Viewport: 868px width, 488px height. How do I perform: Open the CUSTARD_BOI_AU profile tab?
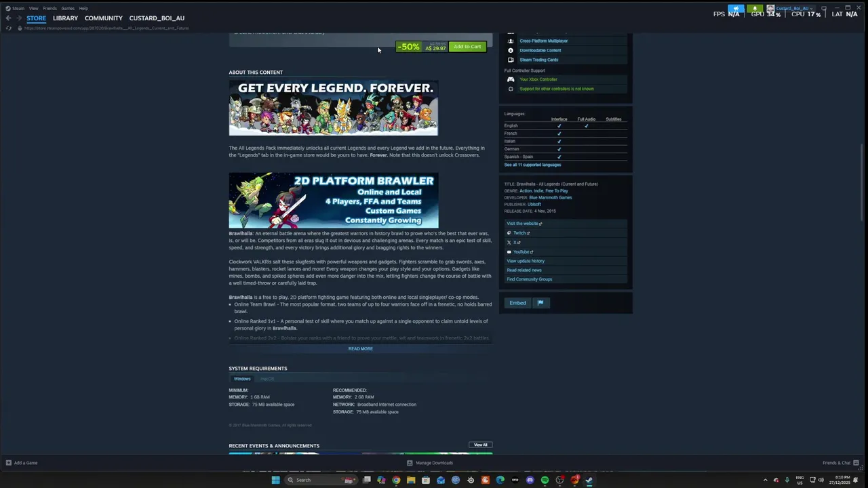pos(157,18)
